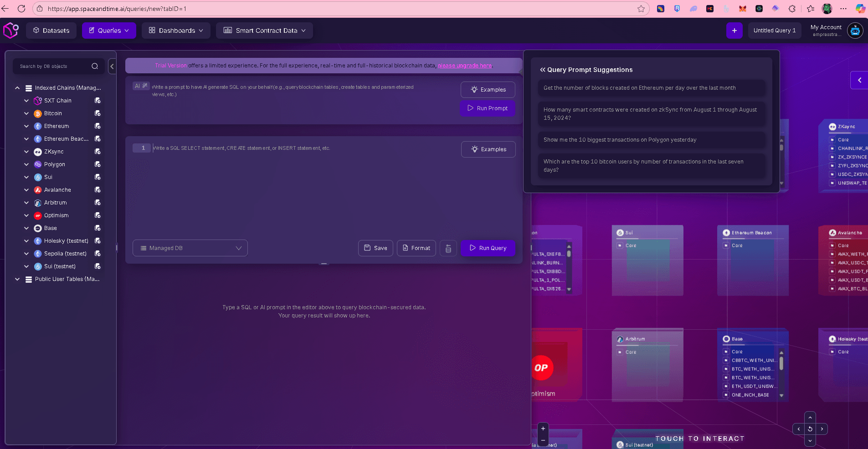Open the Managed DB dropdown

point(190,248)
